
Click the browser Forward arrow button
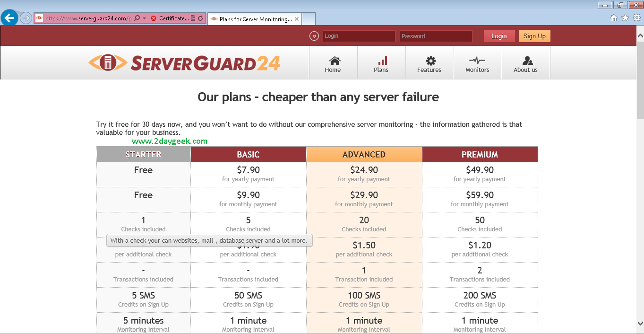coord(26,18)
